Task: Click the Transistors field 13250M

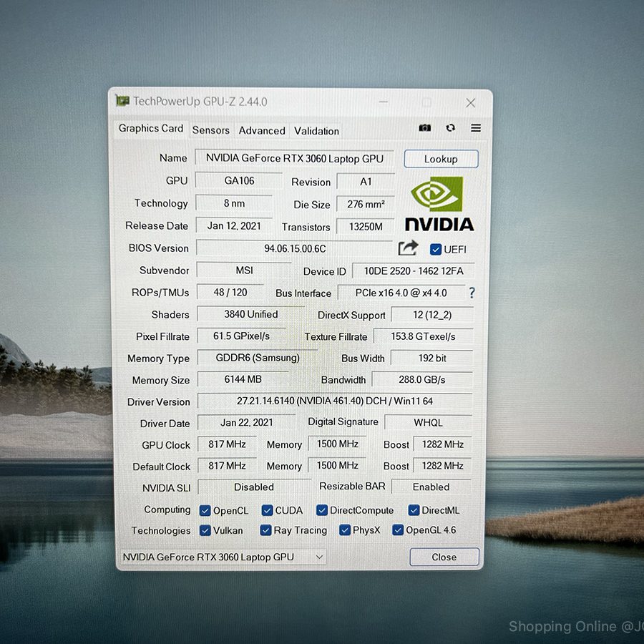Action: 366,227
